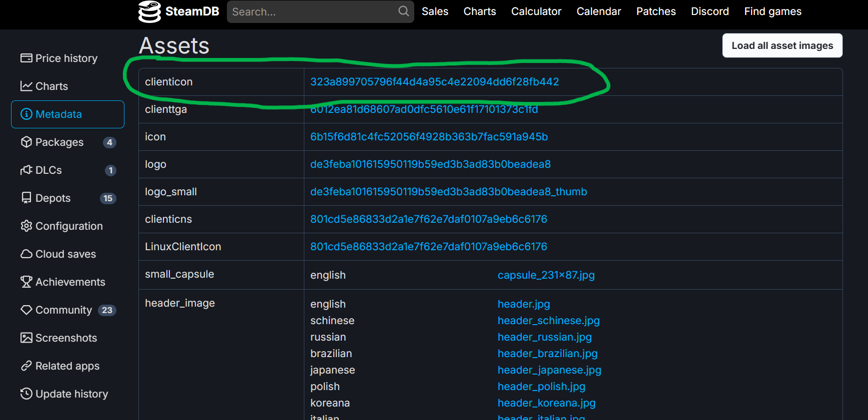This screenshot has width=868, height=420.
Task: Click the search magnifier icon
Action: pyautogui.click(x=403, y=11)
